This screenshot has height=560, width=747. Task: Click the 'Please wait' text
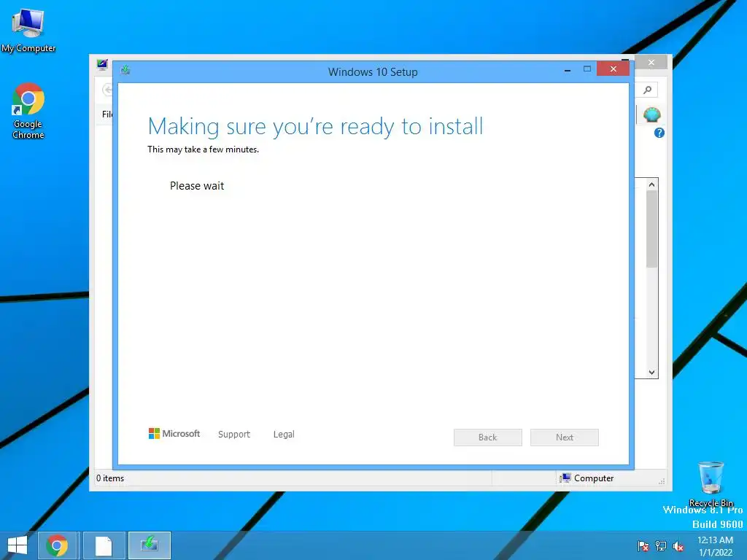pyautogui.click(x=197, y=186)
